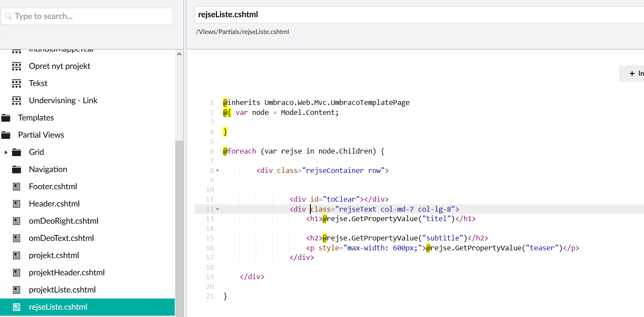Click the Insert button with plus
The height and width of the screenshot is (317, 644).
(632, 74)
